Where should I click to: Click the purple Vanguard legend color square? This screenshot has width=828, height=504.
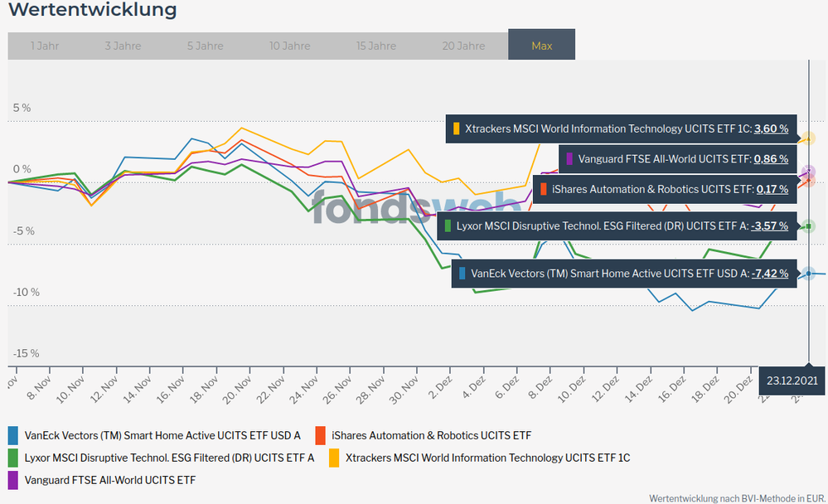coord(13,479)
